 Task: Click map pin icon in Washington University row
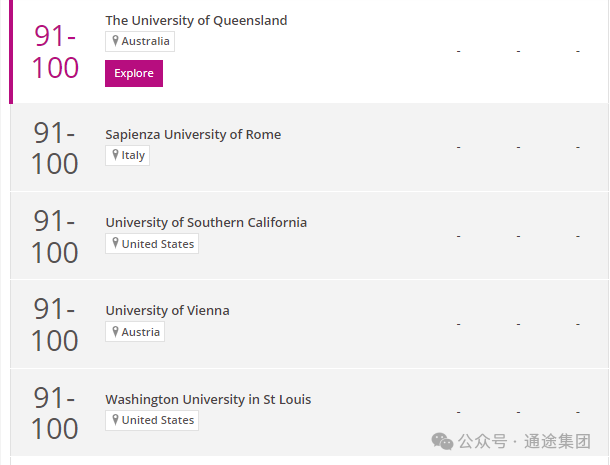115,420
